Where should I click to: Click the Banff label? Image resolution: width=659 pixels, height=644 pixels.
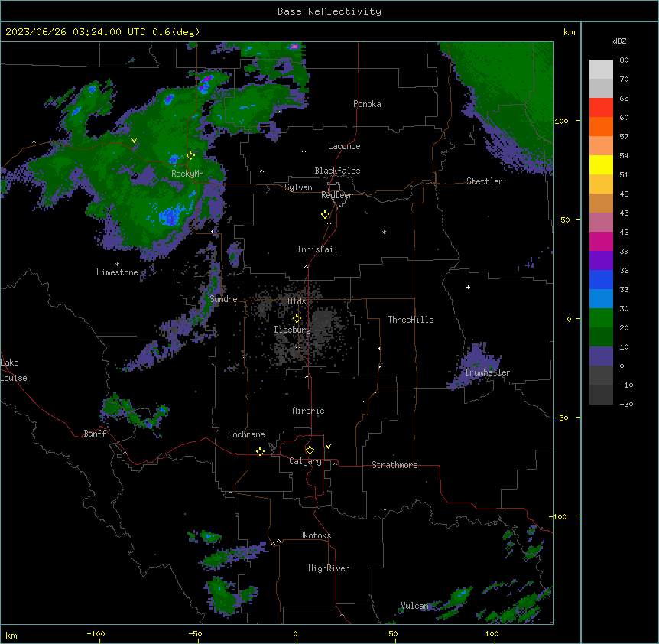(x=95, y=434)
